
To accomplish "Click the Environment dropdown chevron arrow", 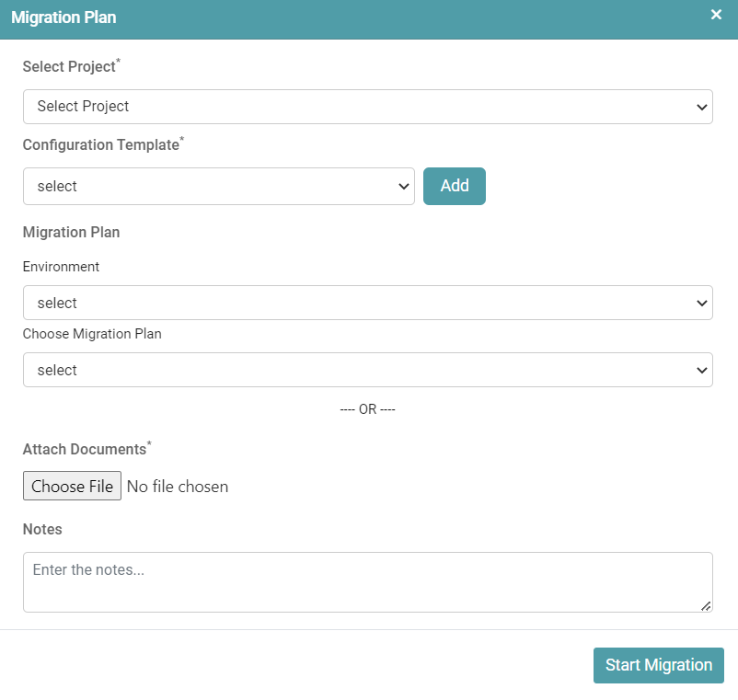I will click(x=701, y=303).
